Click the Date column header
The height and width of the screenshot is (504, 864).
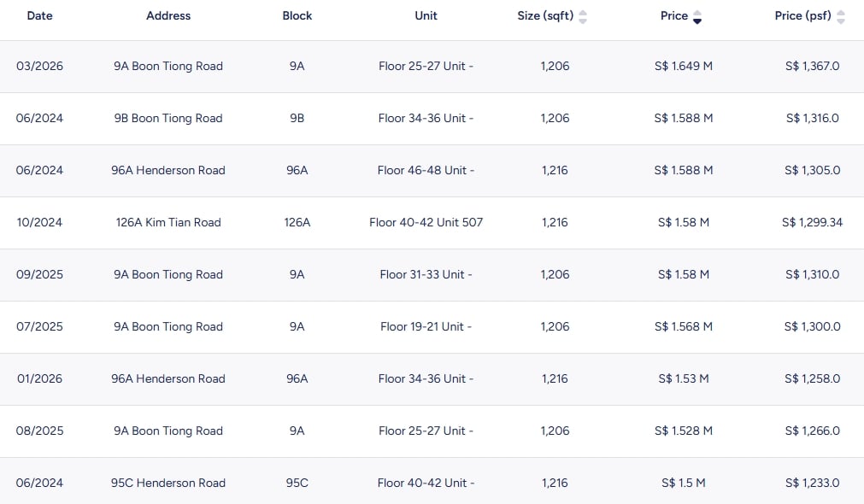[39, 15]
